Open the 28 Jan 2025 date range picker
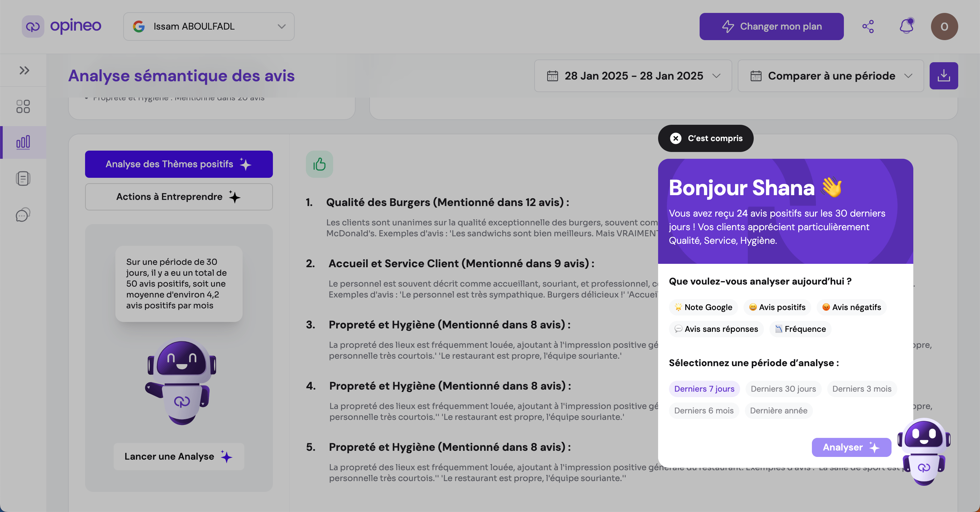This screenshot has width=980, height=512. pyautogui.click(x=633, y=75)
